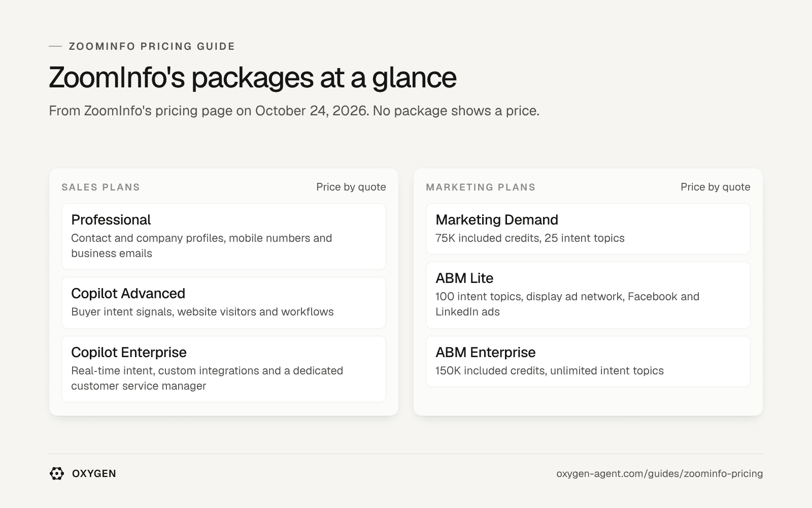
Task: Click the Oxygen logo icon
Action: (57, 473)
